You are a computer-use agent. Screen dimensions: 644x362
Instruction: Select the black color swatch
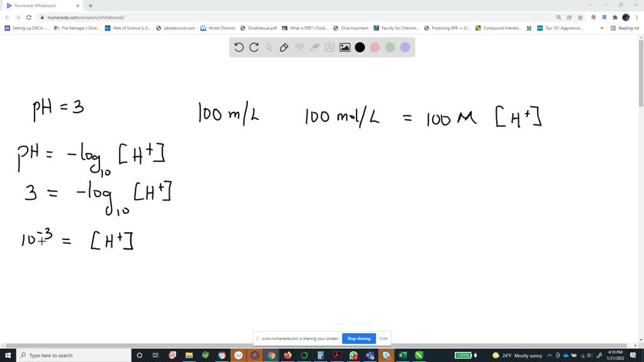pyautogui.click(x=360, y=47)
